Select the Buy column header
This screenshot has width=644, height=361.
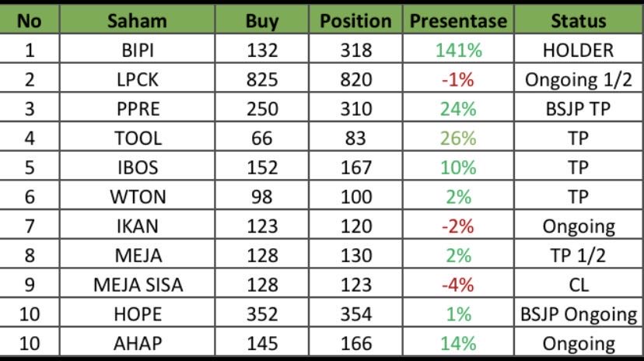click(x=261, y=21)
